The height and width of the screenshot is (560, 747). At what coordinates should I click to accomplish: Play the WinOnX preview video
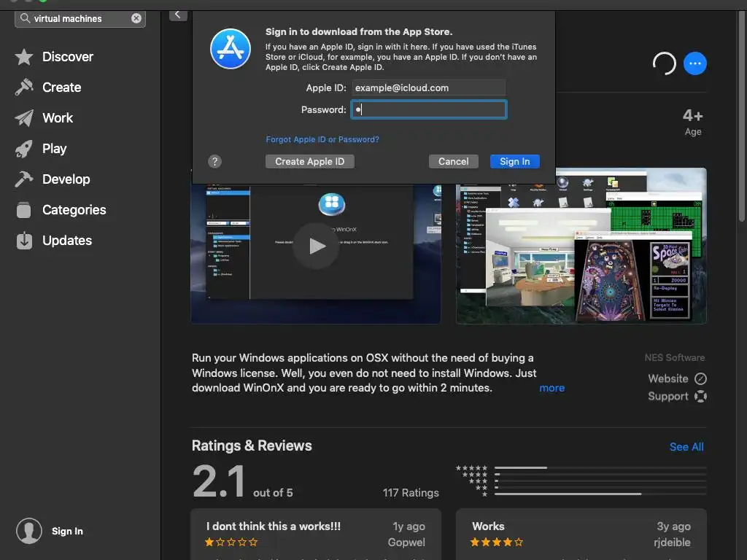pyautogui.click(x=316, y=246)
